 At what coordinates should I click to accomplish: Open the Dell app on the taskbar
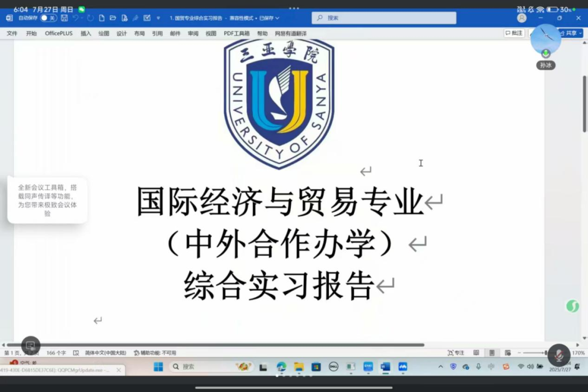[333, 366]
